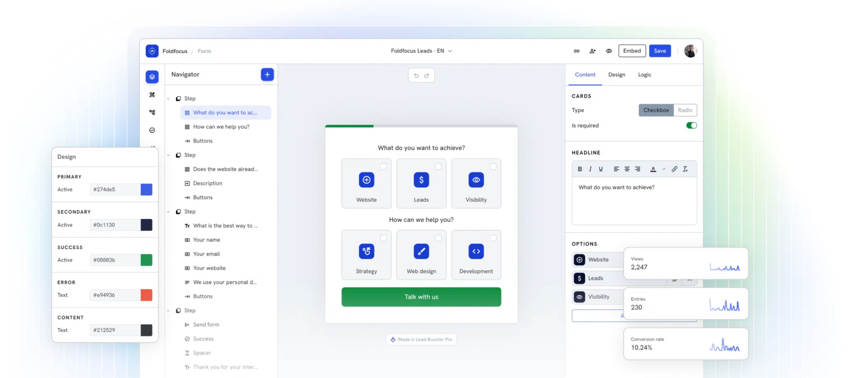Switch to the Logic tab
The width and height of the screenshot is (868, 378).
(644, 75)
